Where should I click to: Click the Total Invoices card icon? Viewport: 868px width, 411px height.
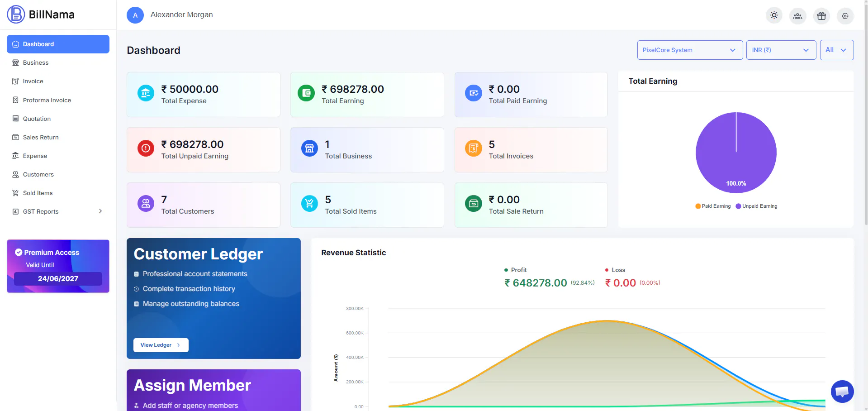click(474, 148)
